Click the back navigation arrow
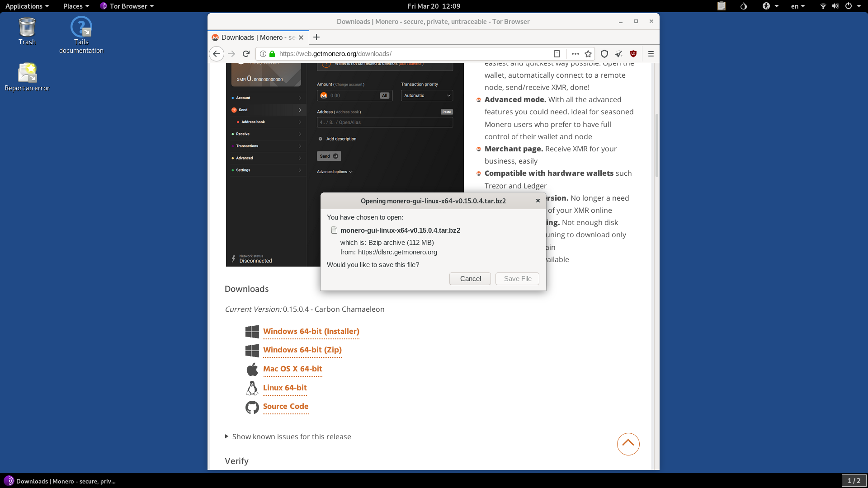Screen dimensions: 868x488 pyautogui.click(x=217, y=54)
